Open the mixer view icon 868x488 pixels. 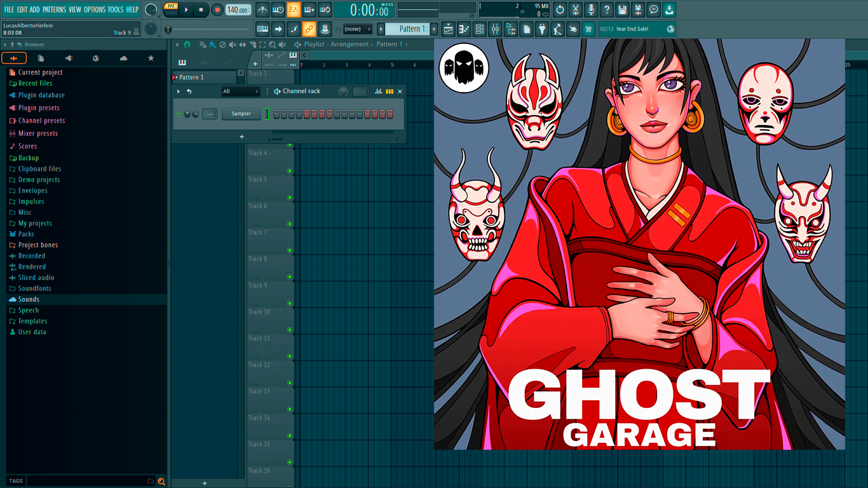coord(495,29)
